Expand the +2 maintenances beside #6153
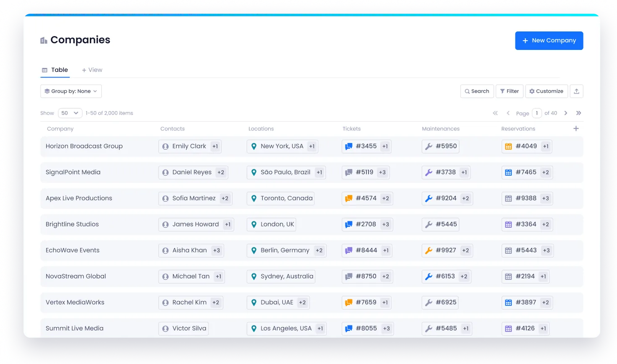Viewport: 617px width, 364px height. point(464,276)
